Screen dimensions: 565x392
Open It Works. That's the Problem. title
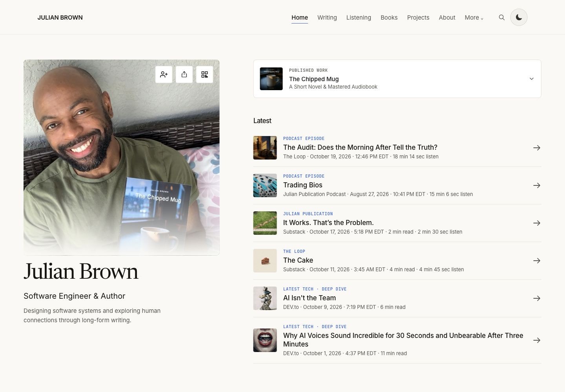point(328,223)
